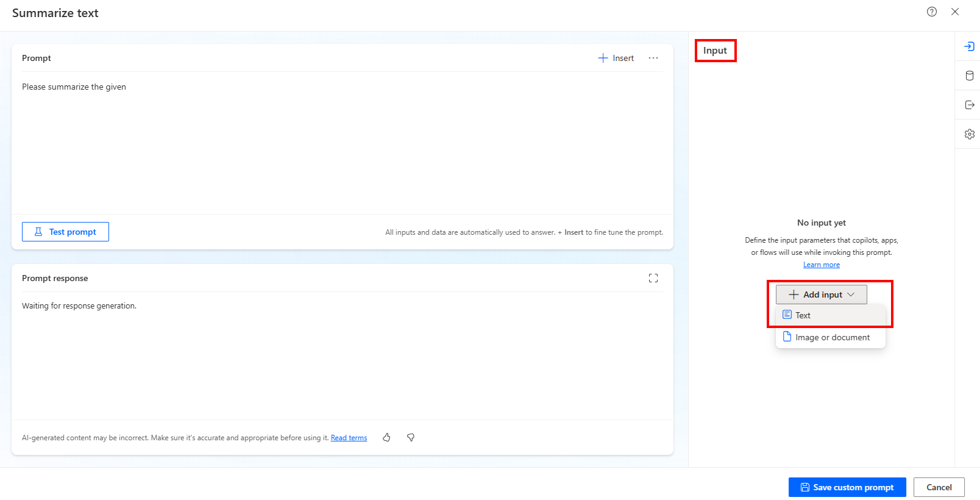Click the 'Waiting for response generation.' text
Image resolution: width=980 pixels, height=500 pixels.
79,305
